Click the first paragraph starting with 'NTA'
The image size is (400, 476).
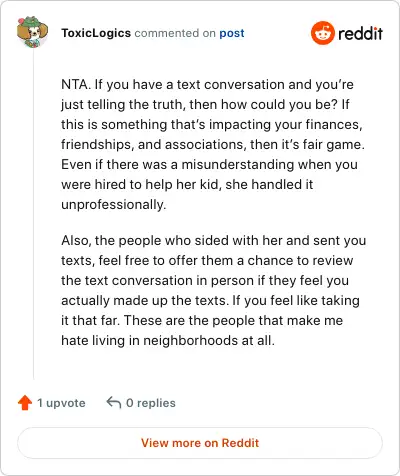(213, 144)
